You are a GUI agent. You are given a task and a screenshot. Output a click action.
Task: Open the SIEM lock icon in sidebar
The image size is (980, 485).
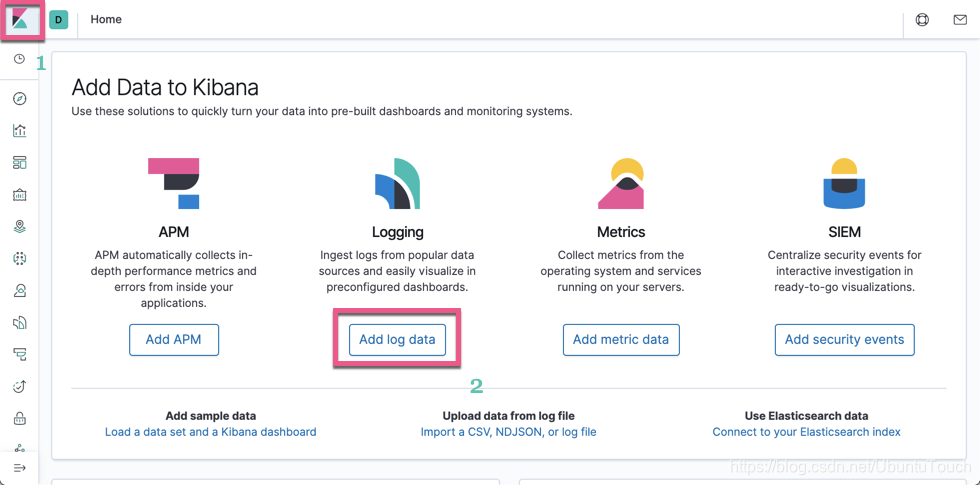point(19,418)
